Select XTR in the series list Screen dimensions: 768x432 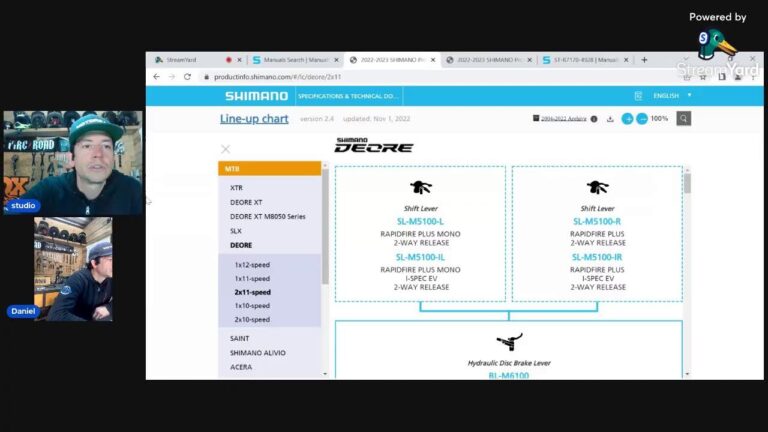[x=236, y=188]
